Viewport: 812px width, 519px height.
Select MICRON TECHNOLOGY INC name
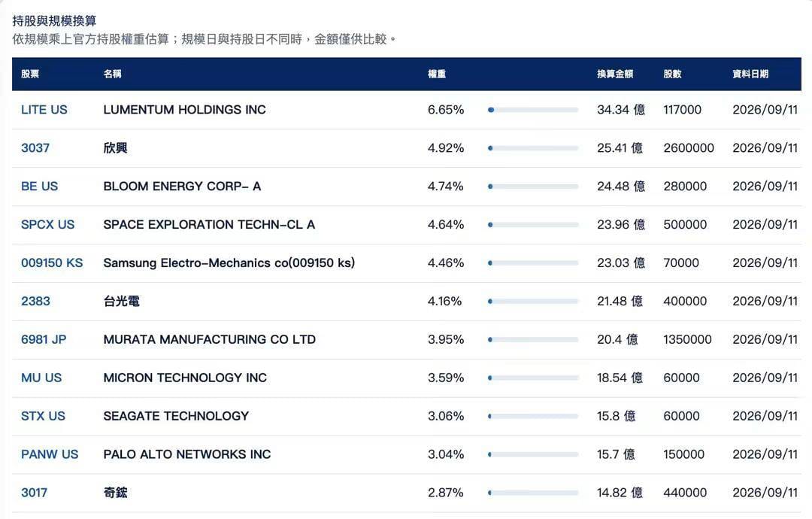tap(185, 378)
